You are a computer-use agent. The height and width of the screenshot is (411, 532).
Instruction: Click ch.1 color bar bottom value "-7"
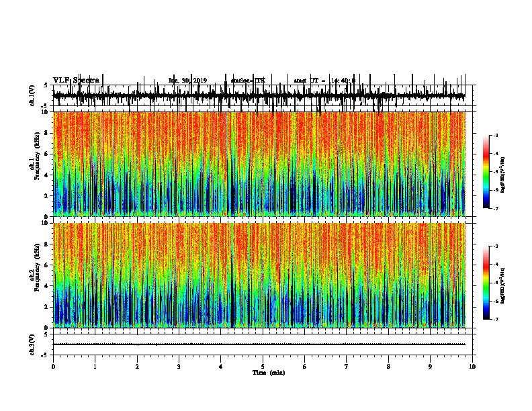[495, 208]
